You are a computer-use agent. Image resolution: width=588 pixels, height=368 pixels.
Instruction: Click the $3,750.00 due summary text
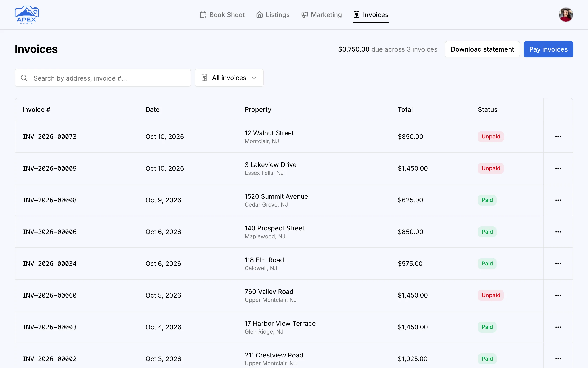(x=387, y=49)
